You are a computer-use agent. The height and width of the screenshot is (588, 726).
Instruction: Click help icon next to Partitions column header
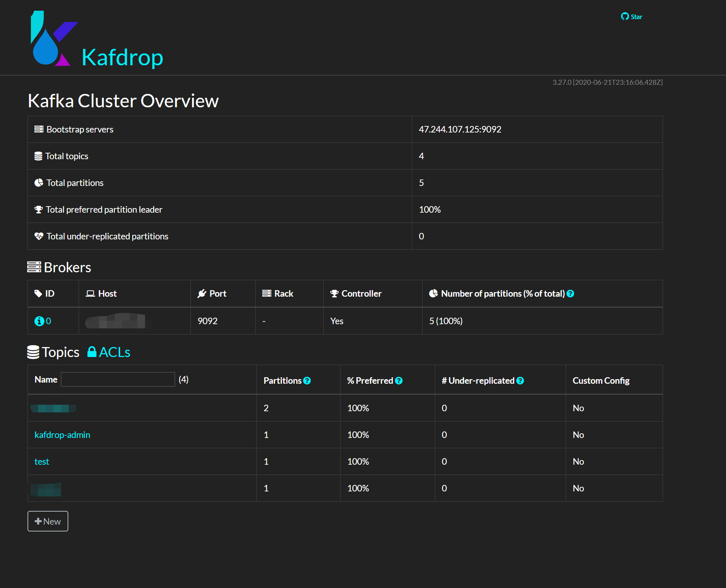(x=307, y=381)
